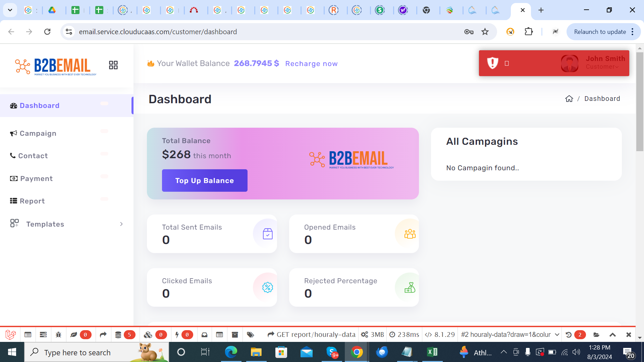Bookmark page with star icon
The height and width of the screenshot is (362, 644).
tap(485, 32)
